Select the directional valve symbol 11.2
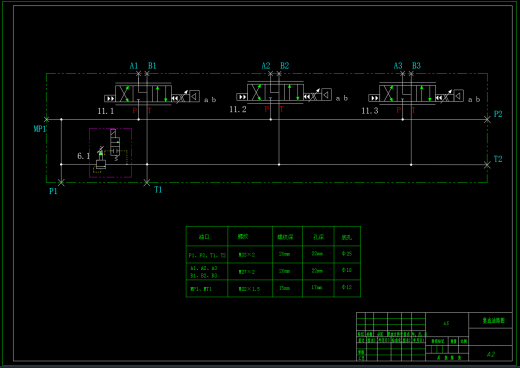The image size is (520, 368). pyautogui.click(x=275, y=92)
